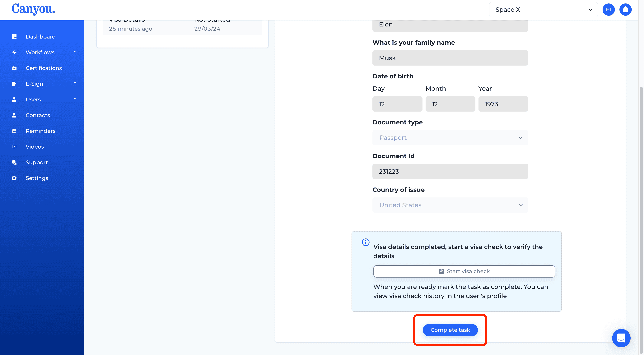Click the Settings gear icon
The height and width of the screenshot is (355, 644).
14,178
